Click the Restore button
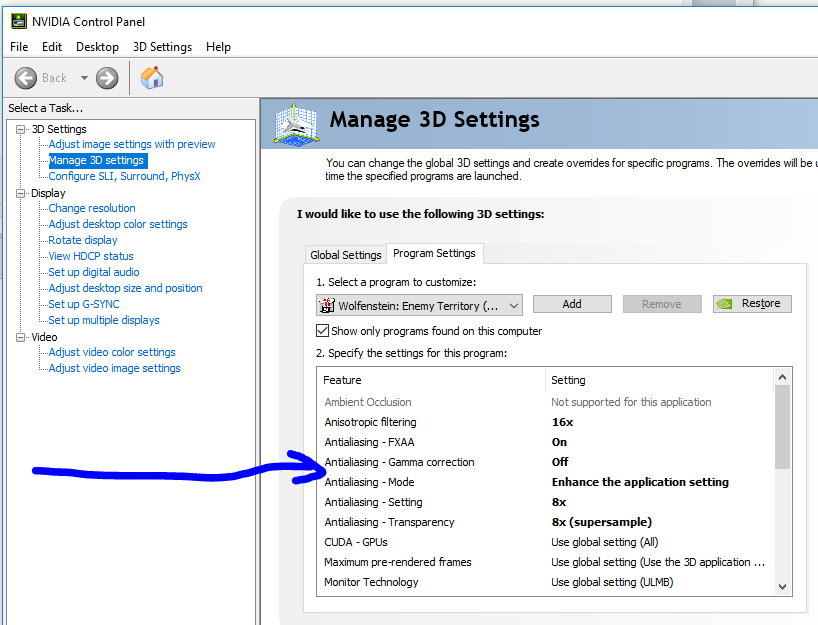 point(752,304)
